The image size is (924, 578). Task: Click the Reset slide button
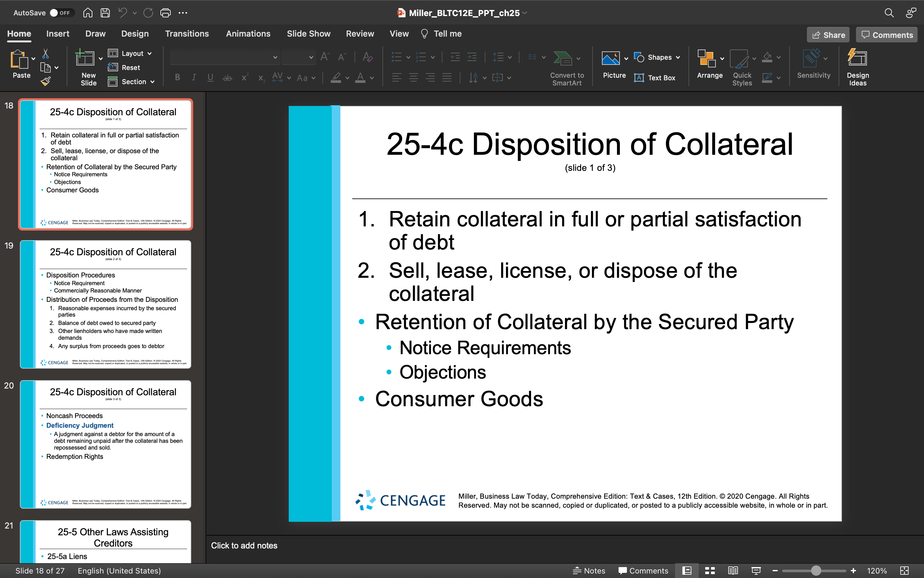coord(124,67)
